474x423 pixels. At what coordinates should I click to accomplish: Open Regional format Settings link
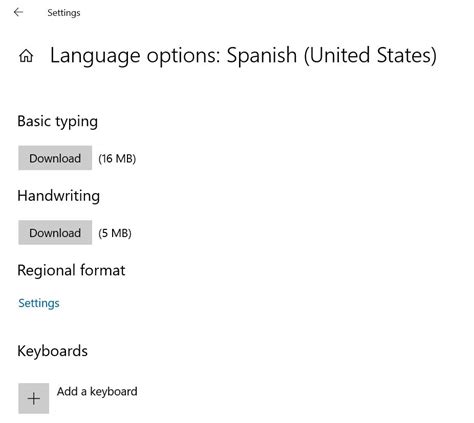click(x=39, y=303)
